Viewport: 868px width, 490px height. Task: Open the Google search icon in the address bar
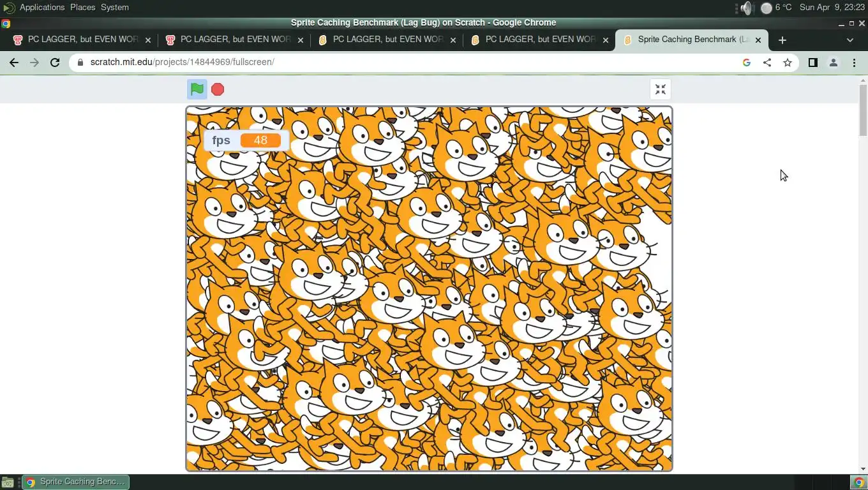[x=747, y=63]
